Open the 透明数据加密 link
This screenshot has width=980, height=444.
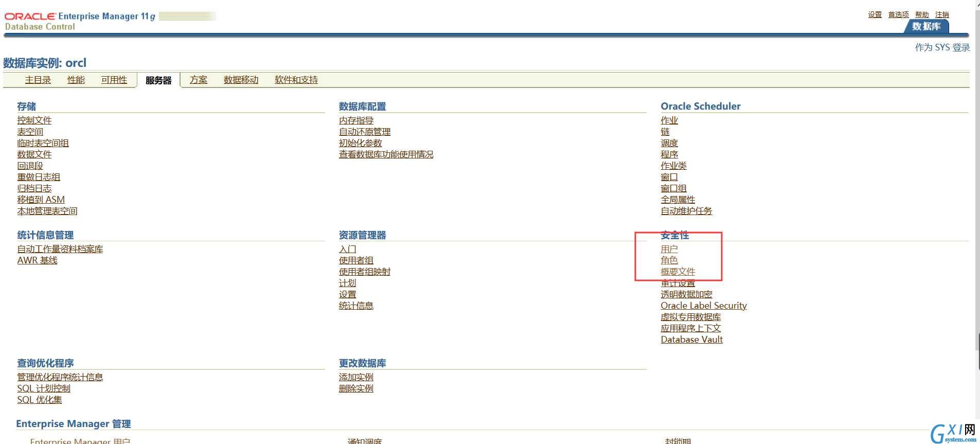tap(686, 294)
